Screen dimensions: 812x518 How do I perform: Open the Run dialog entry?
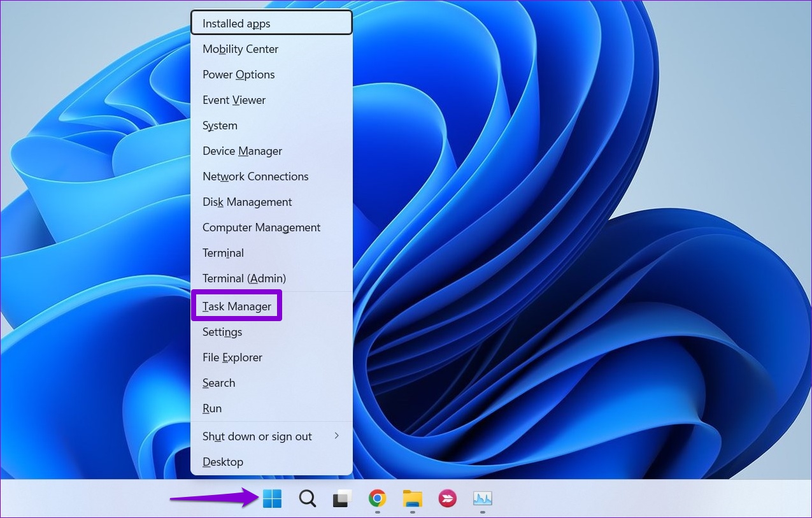tap(212, 408)
